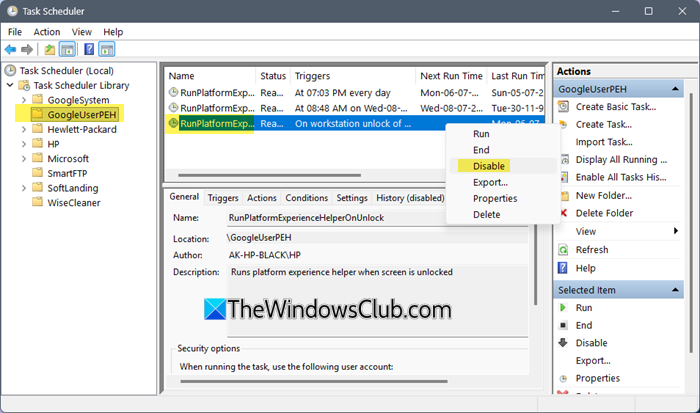700x413 pixels.
Task: Select the task triggered at 08:48 AM
Action: [354, 108]
